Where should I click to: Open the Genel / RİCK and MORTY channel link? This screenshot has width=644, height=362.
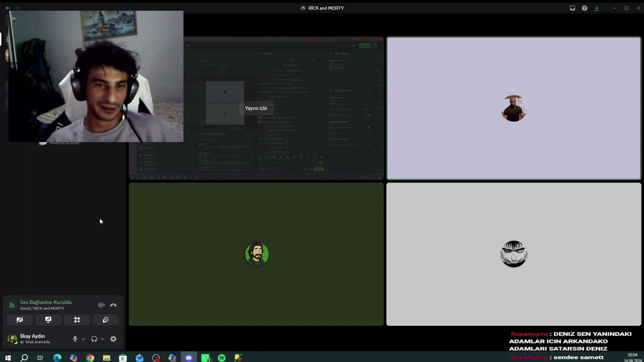(x=42, y=308)
